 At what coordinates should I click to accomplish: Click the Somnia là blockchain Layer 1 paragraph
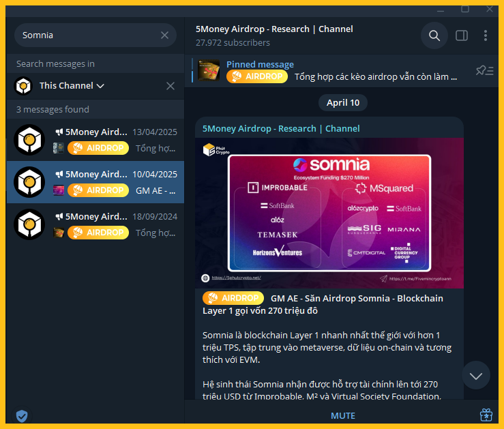point(327,347)
